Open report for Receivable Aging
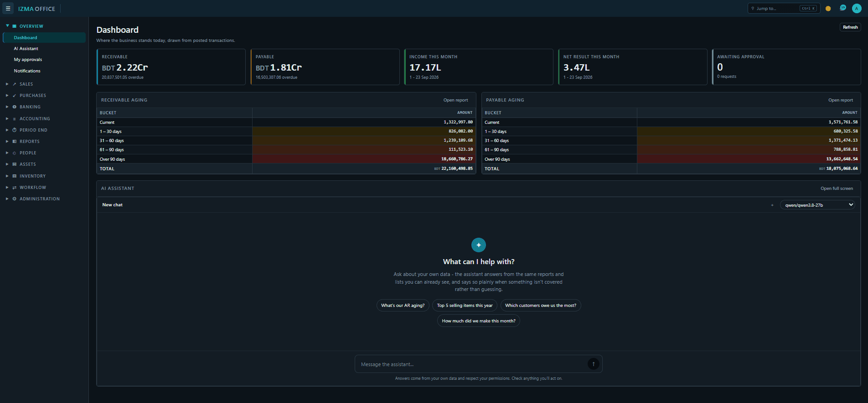The image size is (868, 403). click(x=455, y=100)
